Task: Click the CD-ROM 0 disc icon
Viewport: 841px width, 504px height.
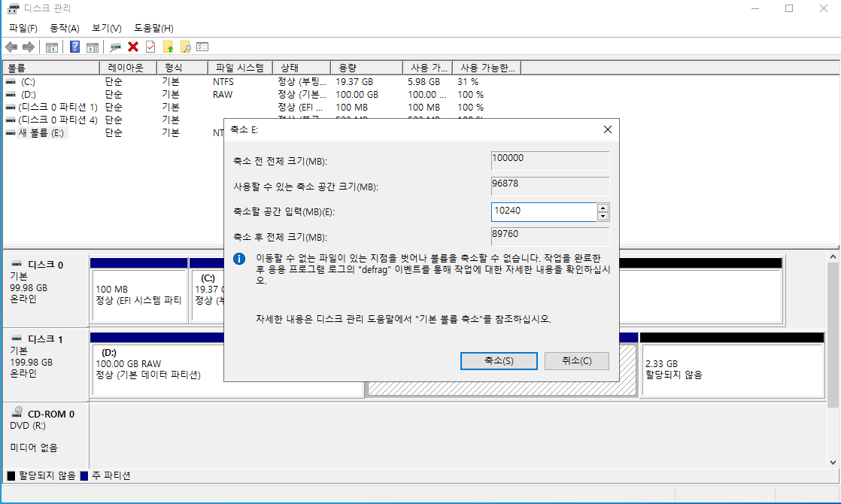Action: (x=18, y=411)
